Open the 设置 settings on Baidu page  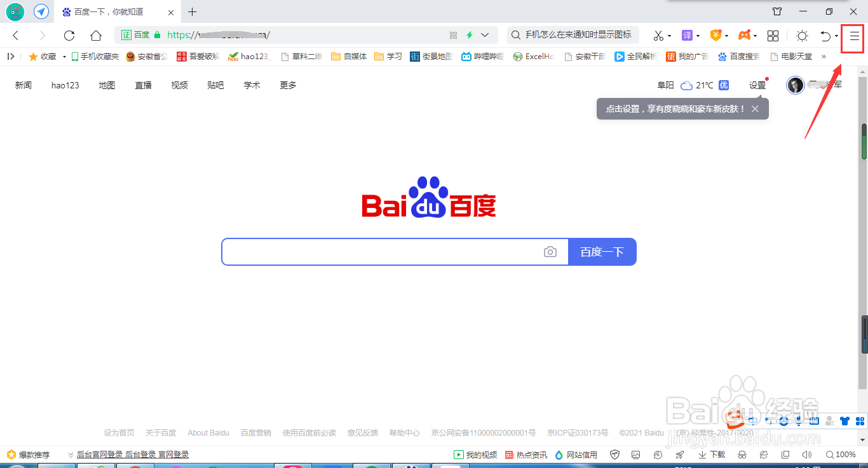click(x=757, y=85)
